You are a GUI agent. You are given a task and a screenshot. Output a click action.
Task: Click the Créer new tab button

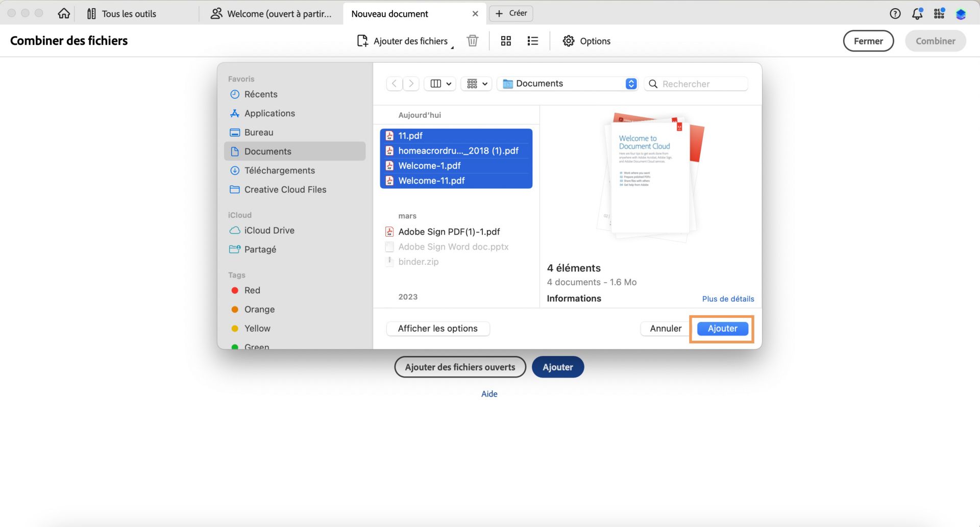tap(511, 13)
